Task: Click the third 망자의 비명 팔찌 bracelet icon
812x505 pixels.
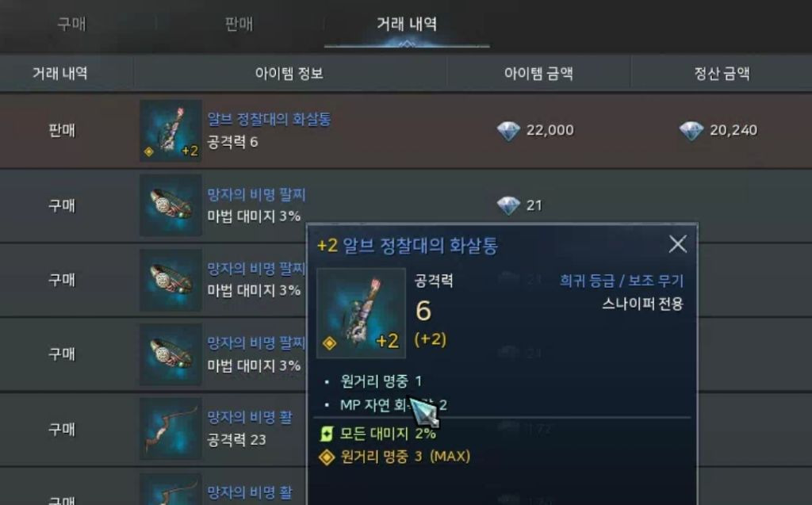Action: tap(171, 355)
